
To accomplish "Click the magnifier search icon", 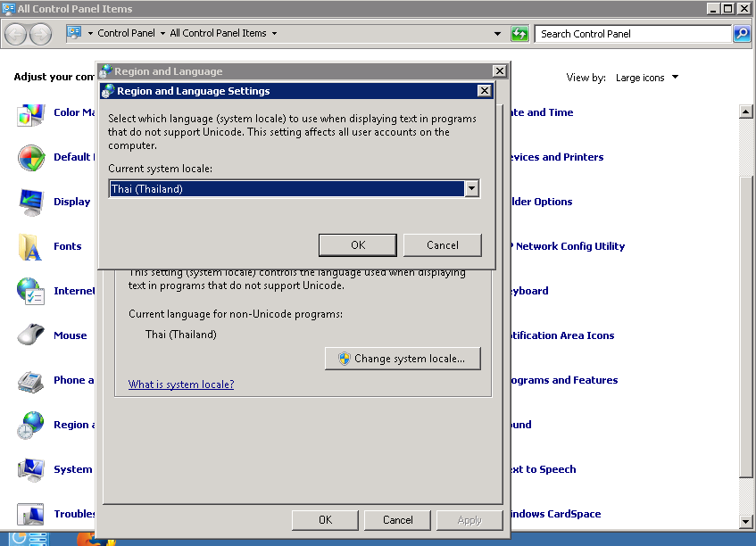I will 742,34.
